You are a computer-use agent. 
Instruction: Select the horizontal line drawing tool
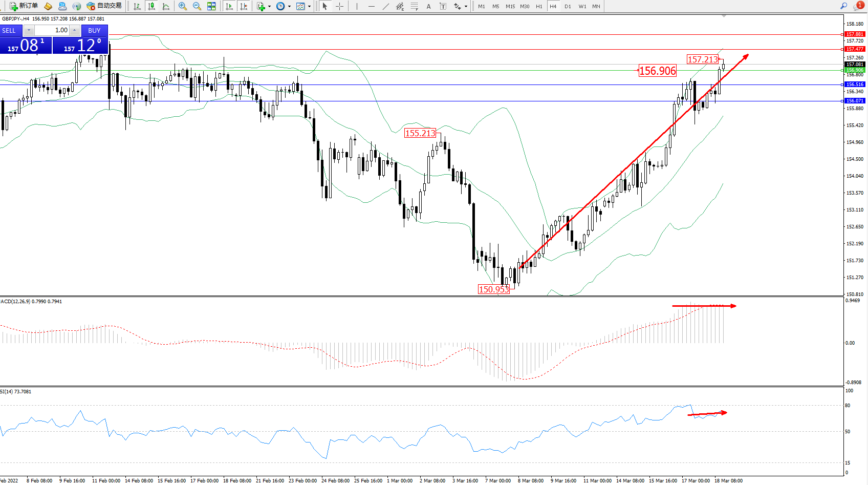coord(372,6)
